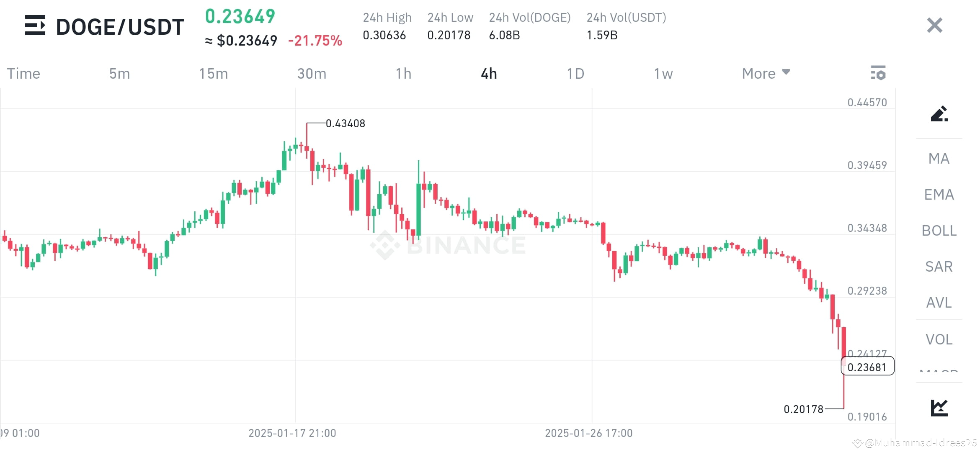Toggle the BOLL Bollinger Bands indicator

[x=939, y=231]
